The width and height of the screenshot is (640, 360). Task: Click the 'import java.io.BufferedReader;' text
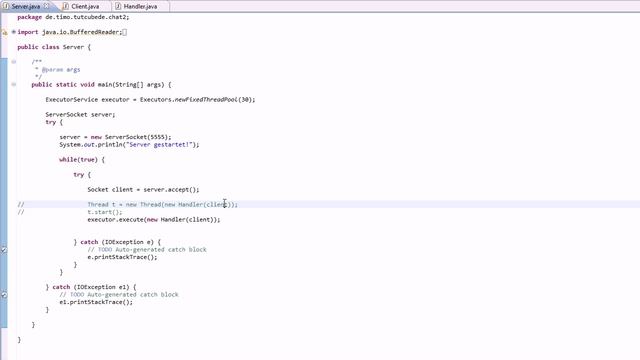pyautogui.click(x=69, y=32)
